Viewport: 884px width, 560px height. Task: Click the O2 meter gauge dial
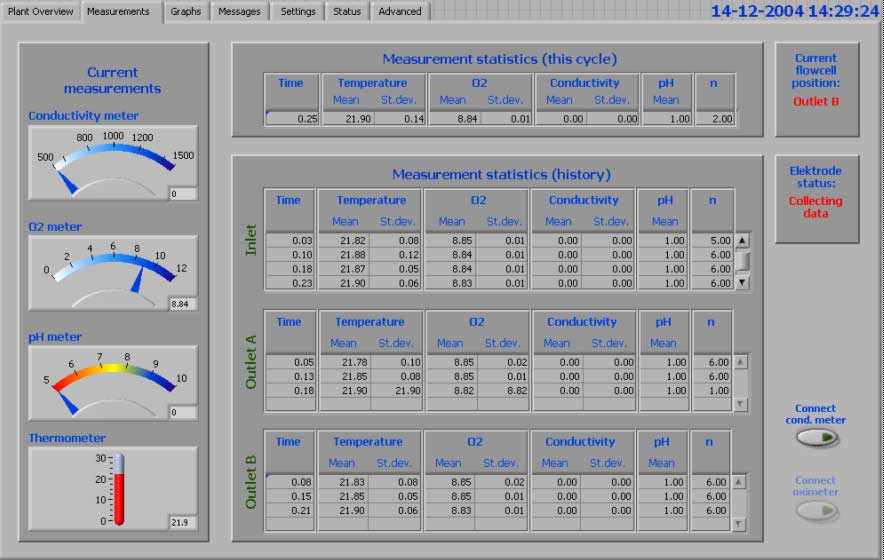[112, 270]
